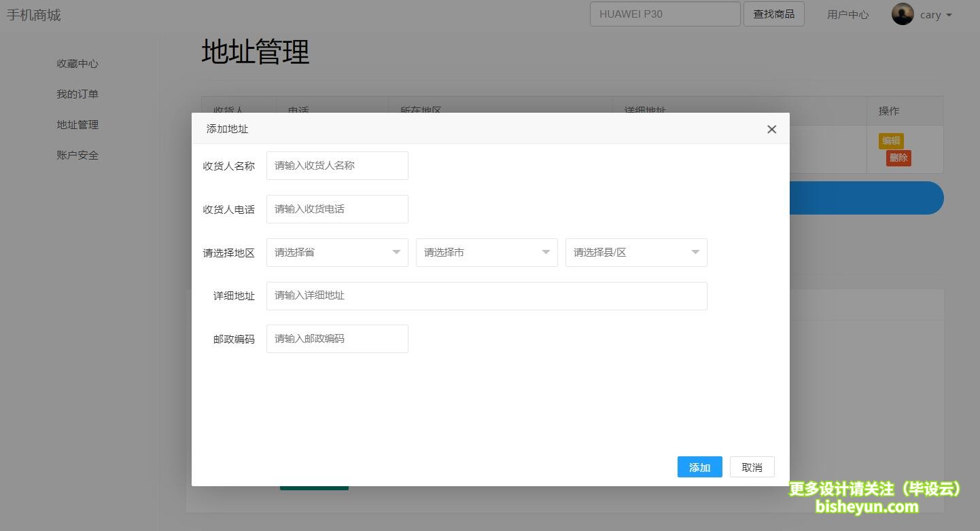Click the 详细地址 detailed address field

click(487, 296)
